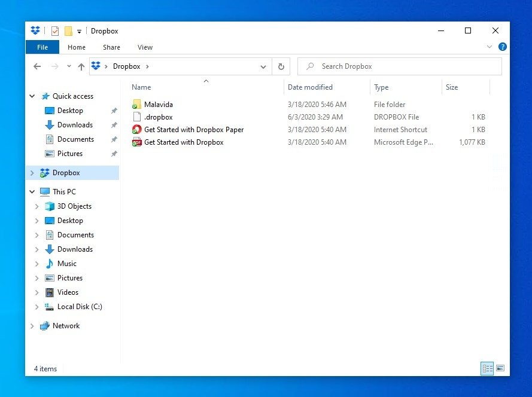Image resolution: width=532 pixels, height=397 pixels.
Task: Open Desktop under Quick access
Action: point(70,111)
